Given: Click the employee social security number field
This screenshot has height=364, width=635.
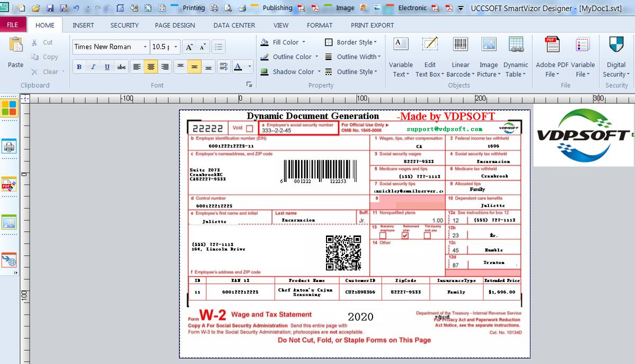Looking at the screenshot, I should (x=298, y=130).
